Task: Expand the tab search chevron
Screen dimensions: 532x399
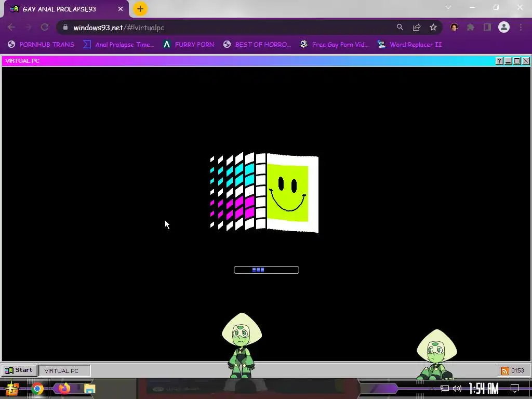Action: pos(448,7)
